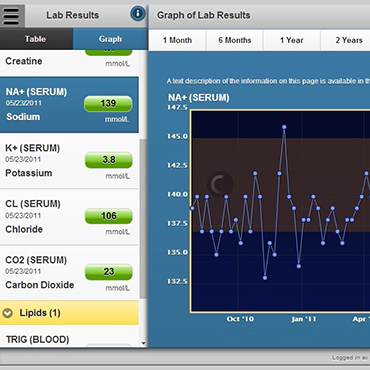370x370 pixels.
Task: Click the 106 chloride value badge
Action: point(109,216)
